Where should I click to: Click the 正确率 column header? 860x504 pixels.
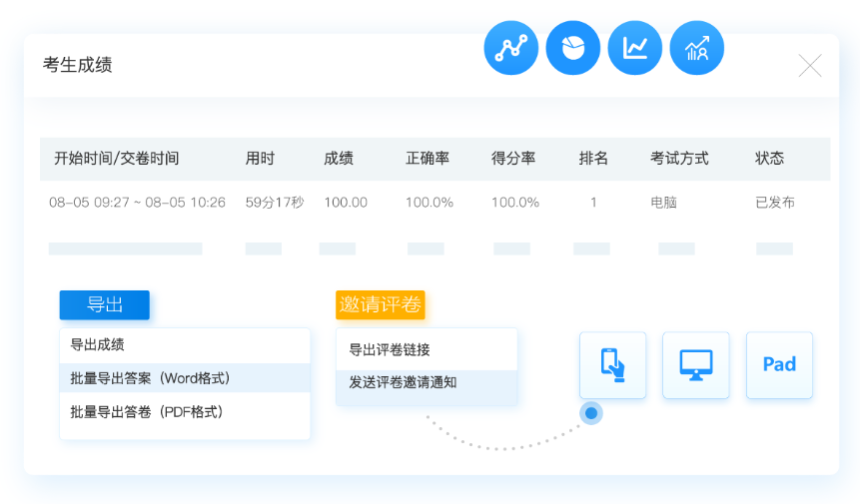[428, 159]
